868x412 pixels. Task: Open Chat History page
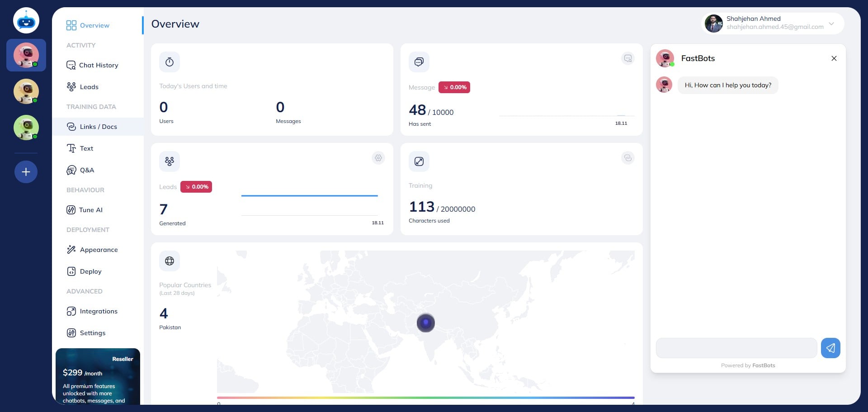(98, 65)
